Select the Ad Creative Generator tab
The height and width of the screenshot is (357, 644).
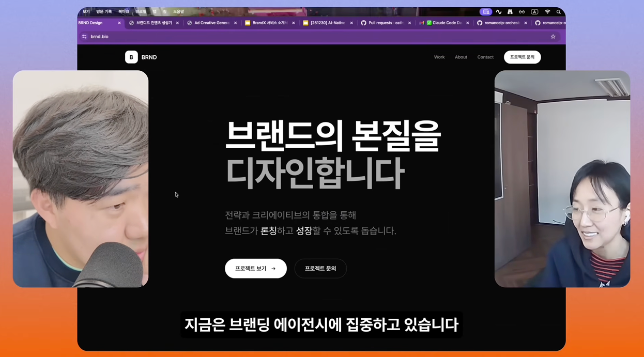pyautogui.click(x=211, y=23)
